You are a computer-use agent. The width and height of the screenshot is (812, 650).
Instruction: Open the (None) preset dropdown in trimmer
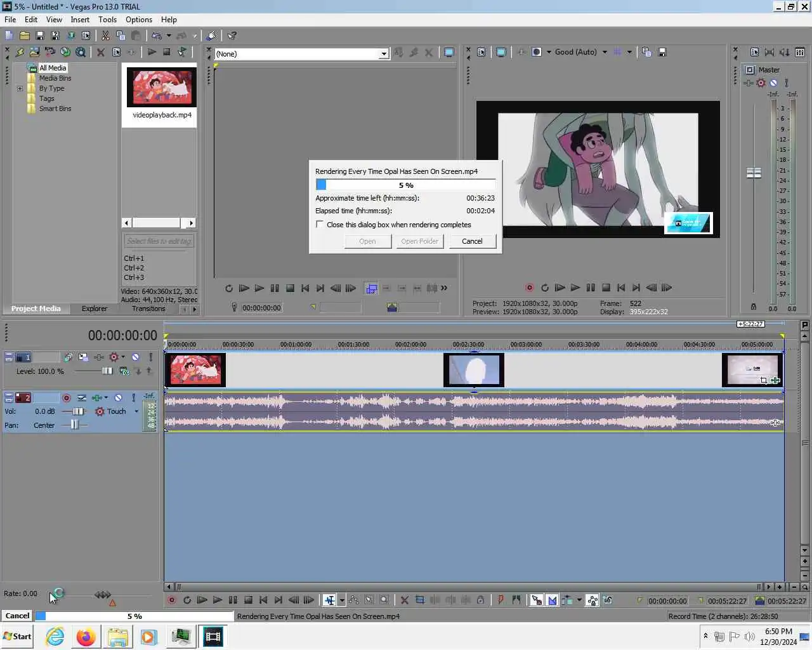383,54
